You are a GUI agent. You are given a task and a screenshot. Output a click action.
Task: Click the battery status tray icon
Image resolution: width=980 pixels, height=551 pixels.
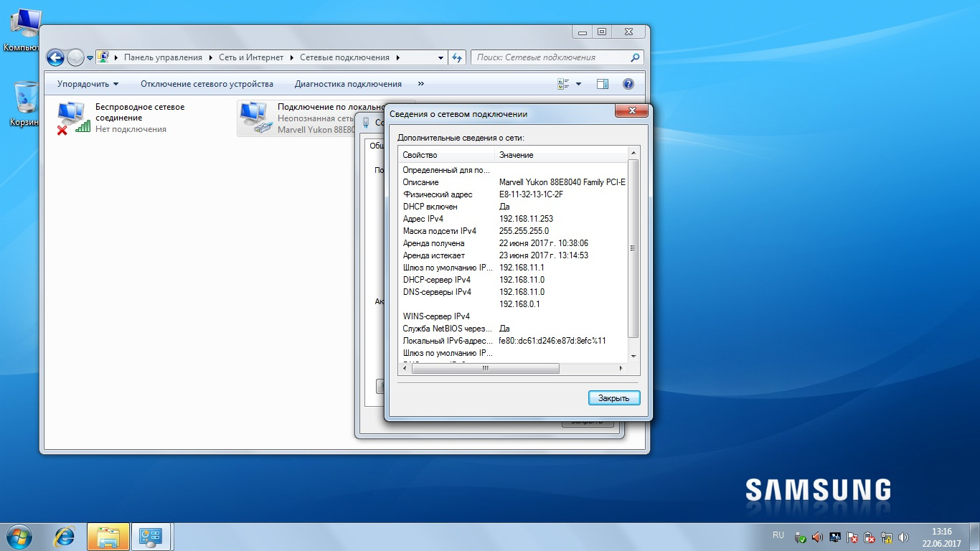click(870, 537)
